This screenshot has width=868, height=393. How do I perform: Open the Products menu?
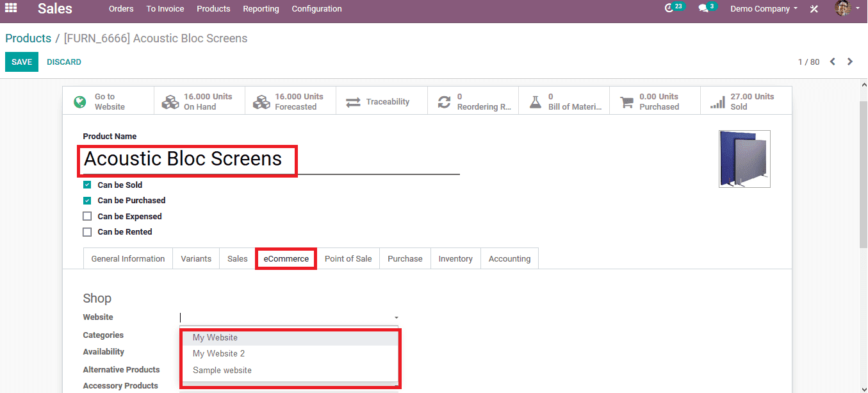click(213, 9)
